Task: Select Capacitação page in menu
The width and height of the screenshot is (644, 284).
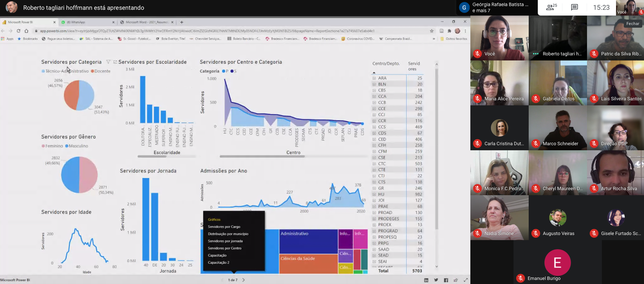Action: coord(217,255)
